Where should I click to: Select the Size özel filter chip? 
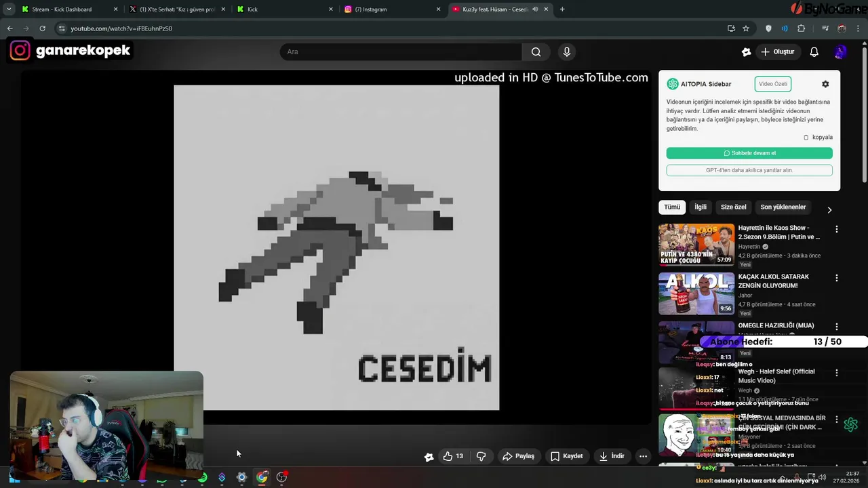click(x=733, y=207)
